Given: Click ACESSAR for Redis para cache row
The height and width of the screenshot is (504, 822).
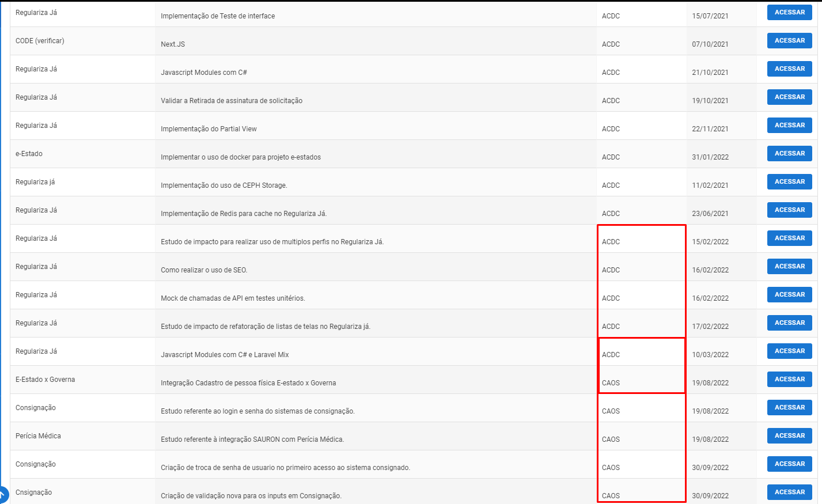Looking at the screenshot, I should tap(789, 210).
